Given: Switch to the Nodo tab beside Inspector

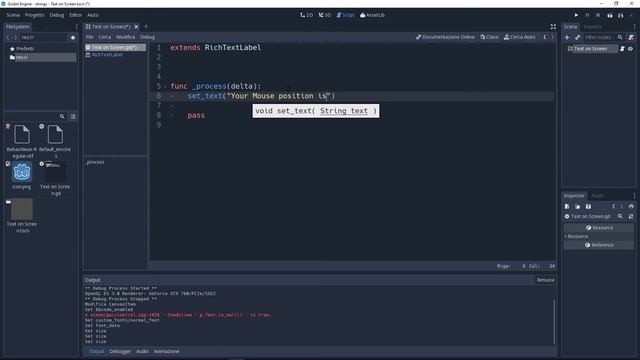Looking at the screenshot, I should (x=598, y=196).
